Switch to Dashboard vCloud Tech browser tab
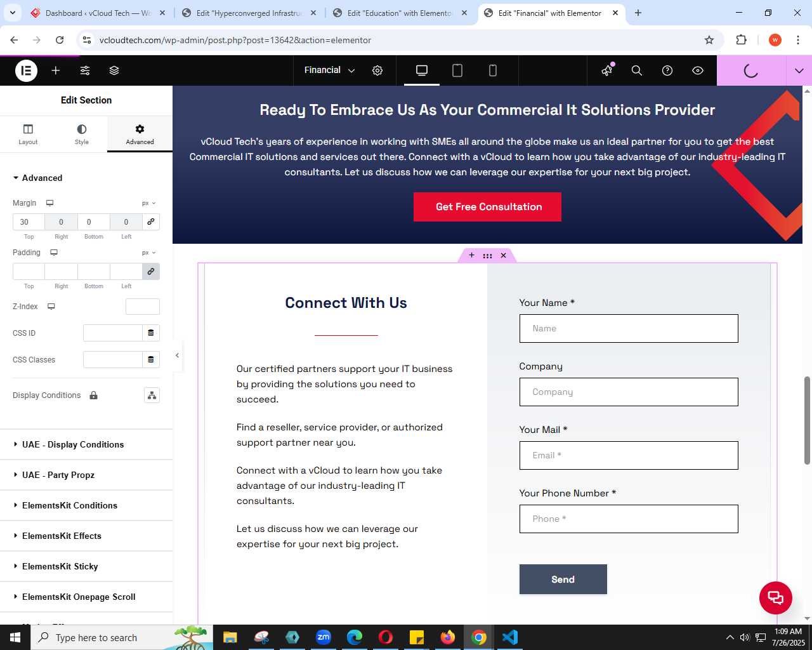The height and width of the screenshot is (650, 812). [x=98, y=13]
